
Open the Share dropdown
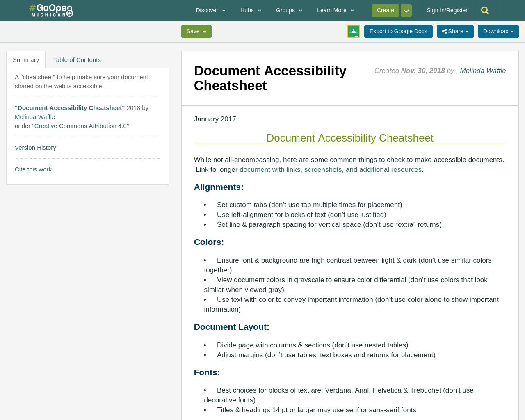455,30
